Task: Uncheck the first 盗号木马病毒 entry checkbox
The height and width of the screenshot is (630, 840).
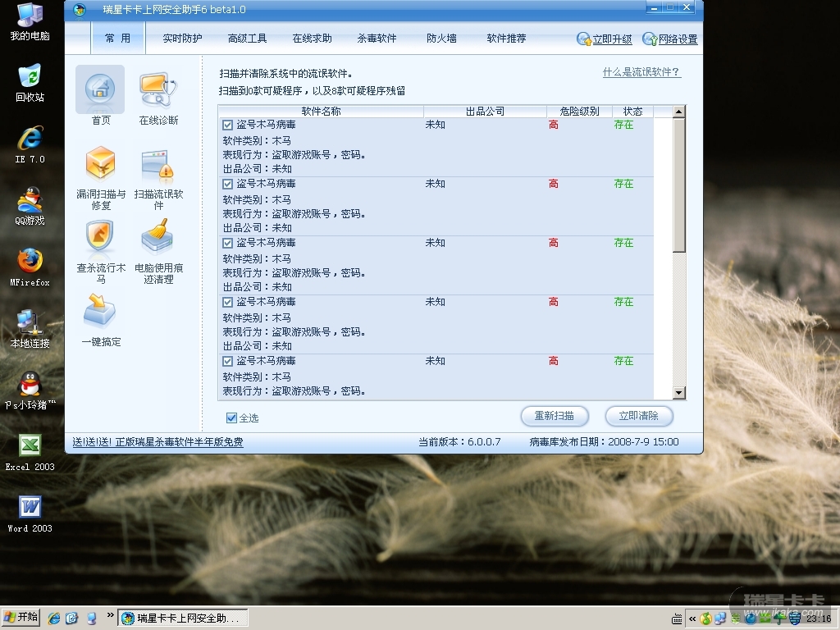Action: (228, 125)
